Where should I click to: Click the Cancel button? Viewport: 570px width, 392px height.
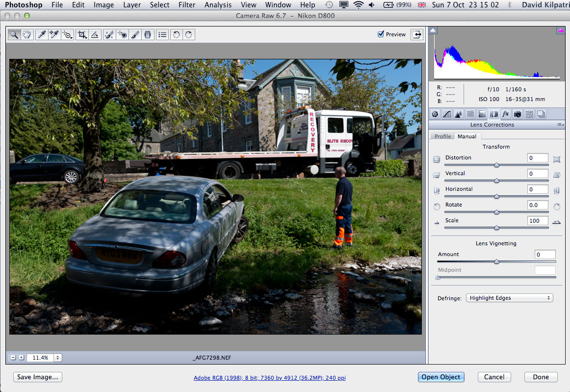(494, 377)
